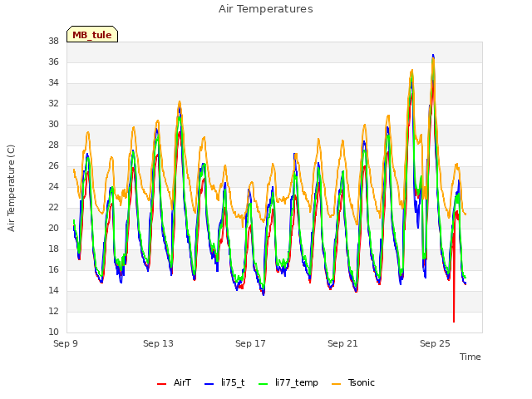The image size is (532, 399).
Task: Click the 16 y-axis tick label
Action: tap(53, 269)
